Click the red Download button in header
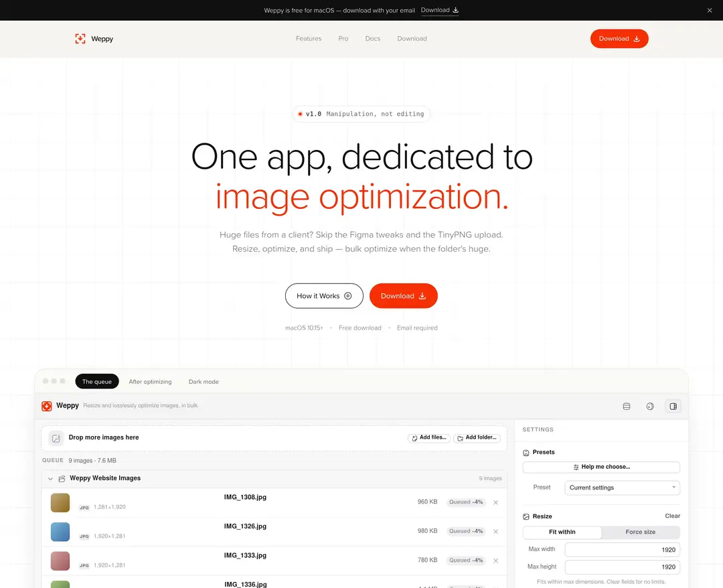The image size is (723, 588). (619, 39)
